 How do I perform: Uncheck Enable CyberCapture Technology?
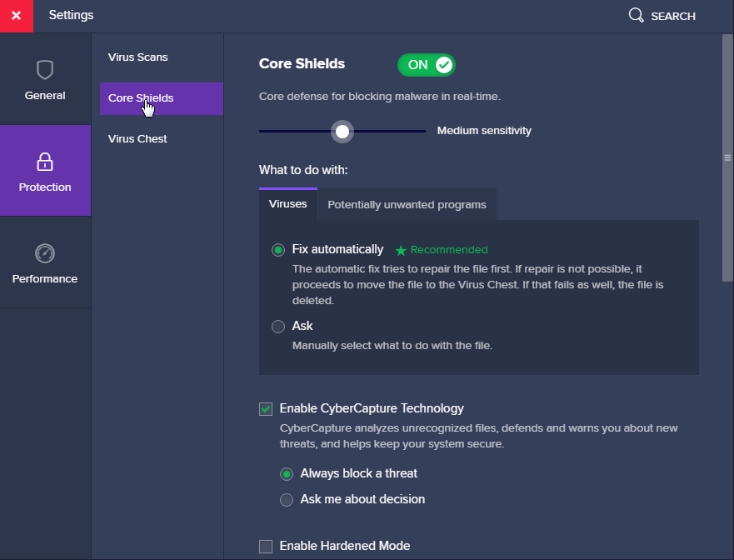tap(266, 409)
